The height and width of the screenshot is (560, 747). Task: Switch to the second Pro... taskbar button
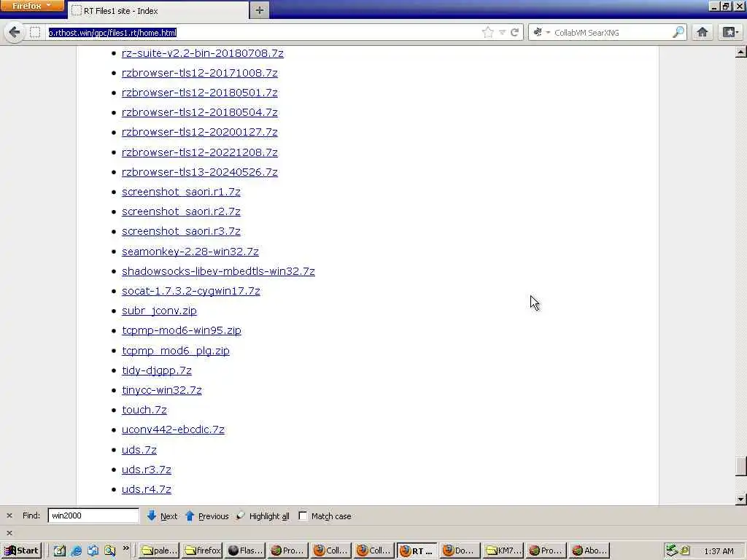(x=546, y=551)
